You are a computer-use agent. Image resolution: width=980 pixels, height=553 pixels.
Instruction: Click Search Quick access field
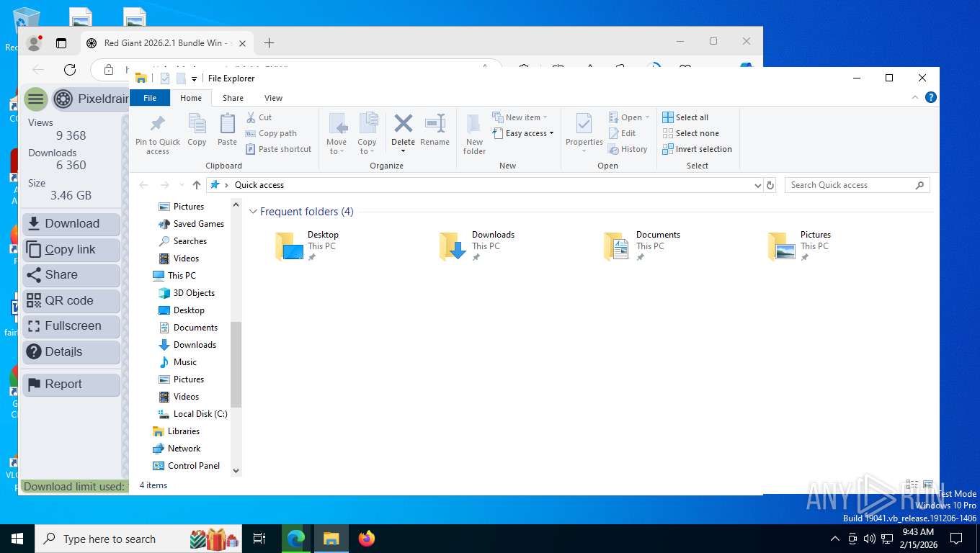(857, 185)
